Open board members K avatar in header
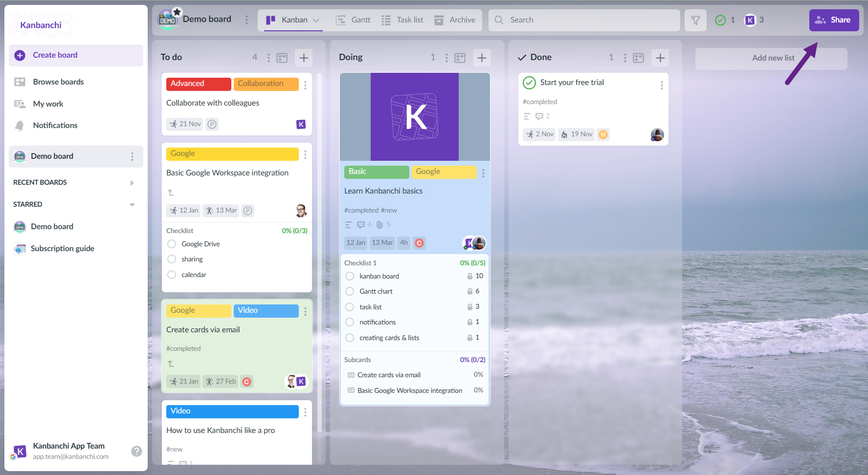 coord(750,20)
